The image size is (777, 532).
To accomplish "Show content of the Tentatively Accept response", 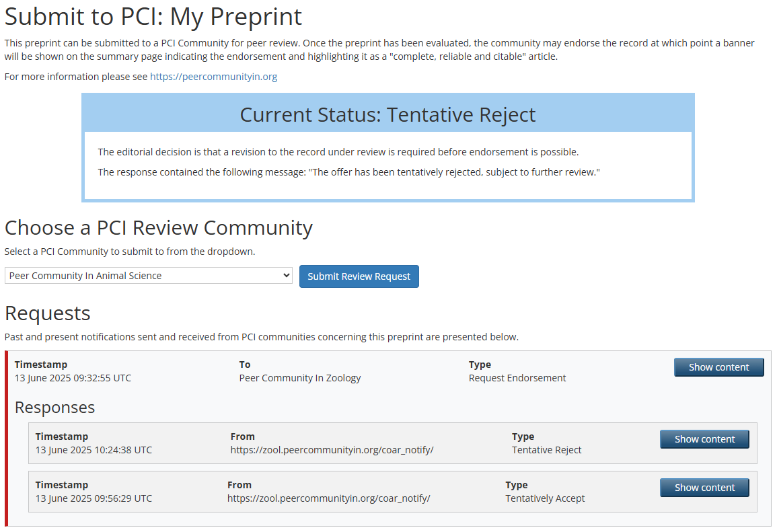I will click(x=704, y=488).
